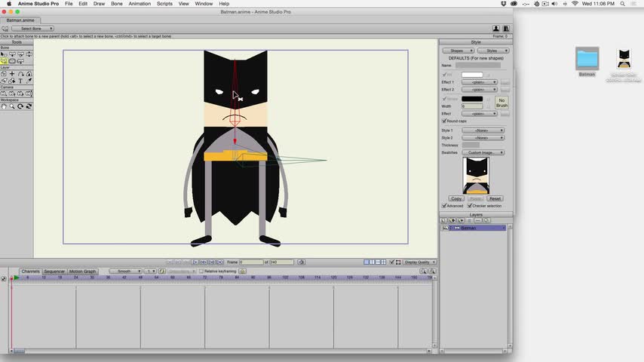Open the Effect 1 plain dropdown
Viewport: 644px width, 362px height.
coord(480,82)
